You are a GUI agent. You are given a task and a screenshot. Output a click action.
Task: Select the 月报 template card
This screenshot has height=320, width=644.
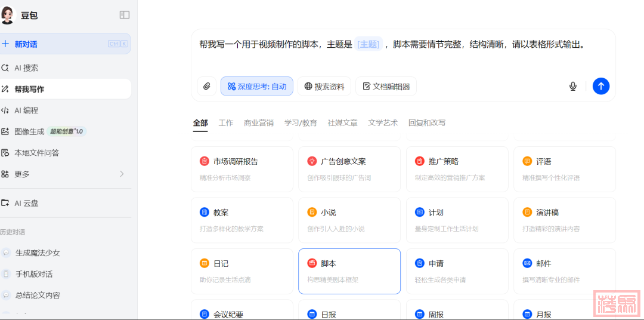pyautogui.click(x=565, y=310)
